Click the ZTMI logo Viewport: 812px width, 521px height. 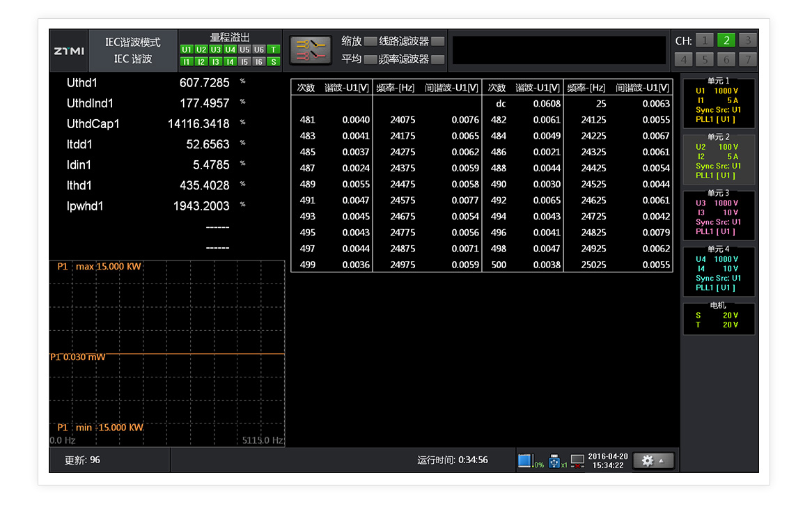pyautogui.click(x=69, y=51)
